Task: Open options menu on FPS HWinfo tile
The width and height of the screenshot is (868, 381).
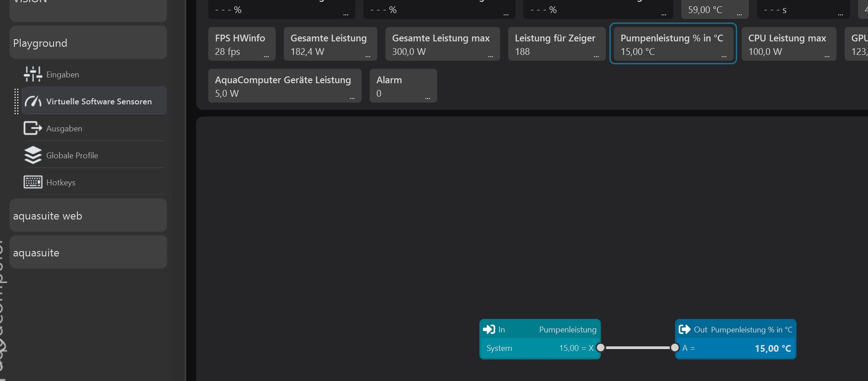Action: pos(266,56)
